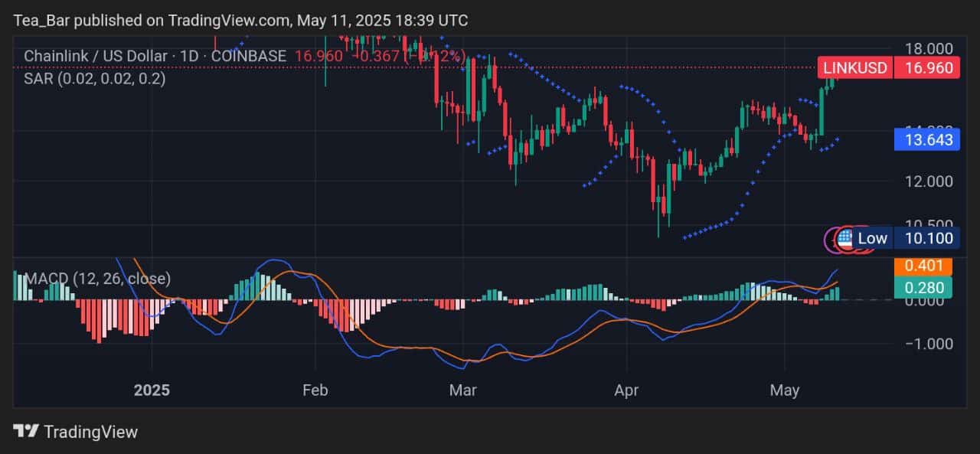Click the red 16.960 current price label

pyautogui.click(x=928, y=68)
